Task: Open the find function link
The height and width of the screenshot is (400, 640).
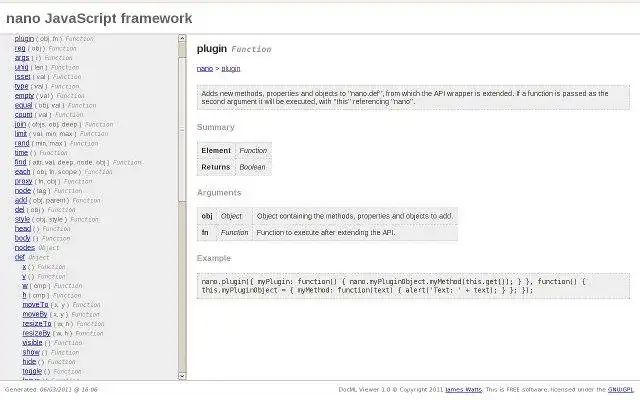Action: tap(20, 162)
